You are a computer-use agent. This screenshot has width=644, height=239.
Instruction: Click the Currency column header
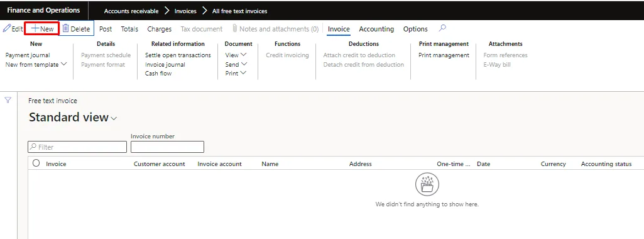tap(554, 164)
